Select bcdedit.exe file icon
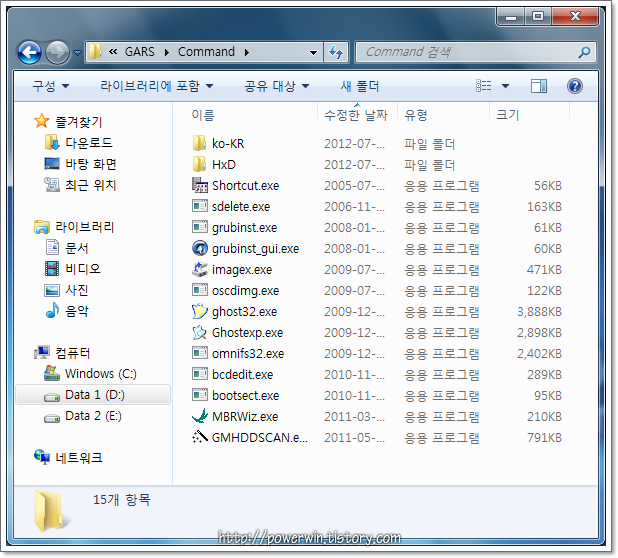 tap(199, 374)
